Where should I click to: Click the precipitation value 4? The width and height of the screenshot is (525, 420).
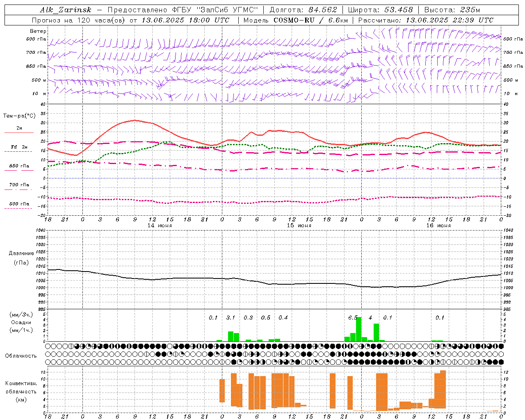(370, 318)
